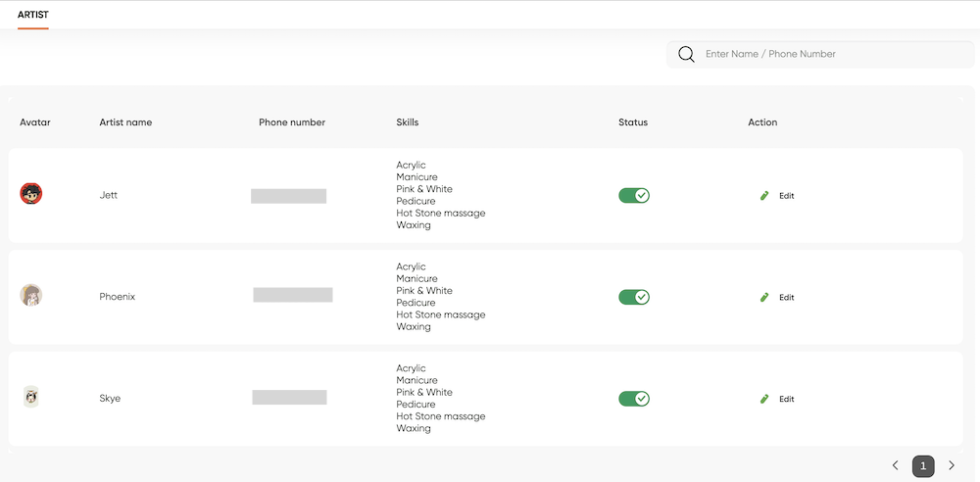Click the pencil icon in Jett's row
This screenshot has height=482, width=980.
pyautogui.click(x=763, y=196)
